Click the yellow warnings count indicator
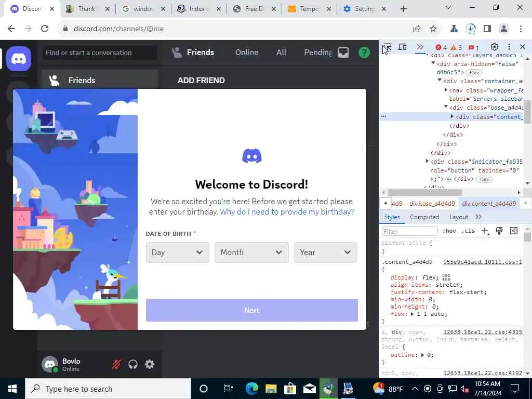Screen dimensions: 532x399 [456, 47]
